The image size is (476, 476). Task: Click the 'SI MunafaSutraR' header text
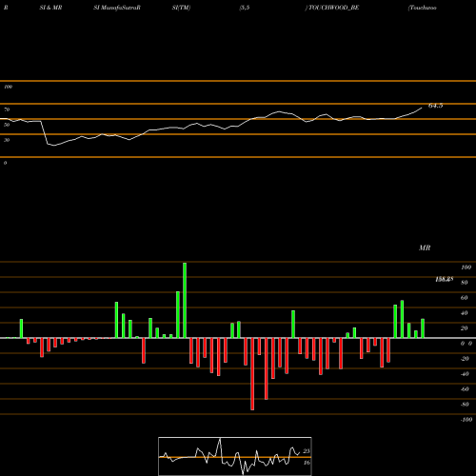117,8
